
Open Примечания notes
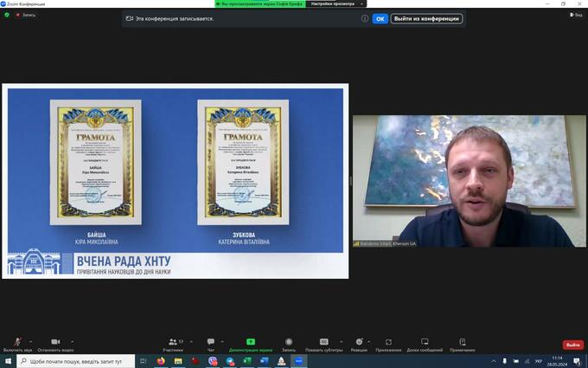click(463, 345)
